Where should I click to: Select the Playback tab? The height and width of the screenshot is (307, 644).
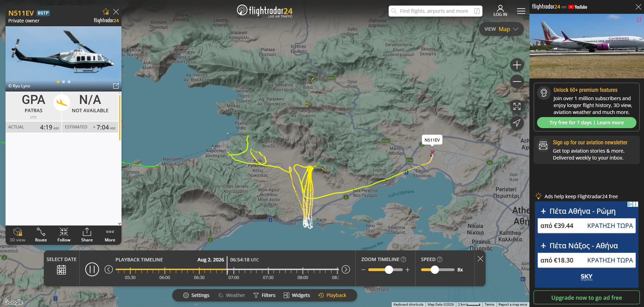pyautogui.click(x=332, y=295)
